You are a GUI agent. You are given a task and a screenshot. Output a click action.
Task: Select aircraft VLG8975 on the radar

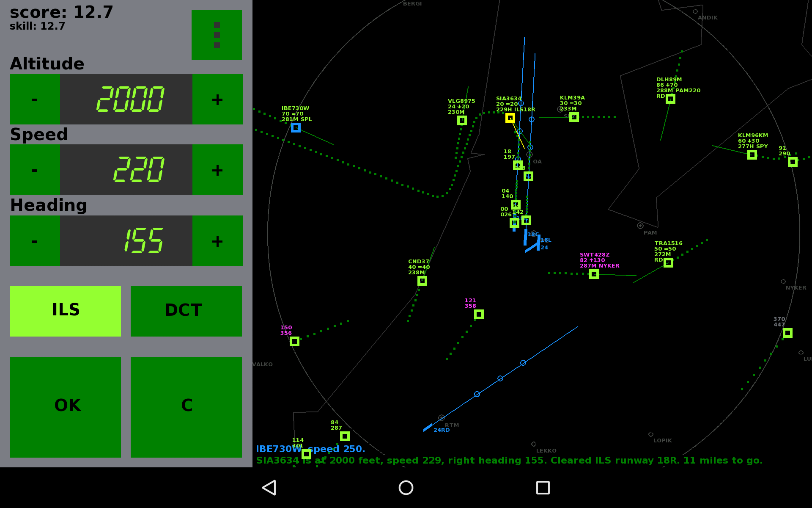462,121
